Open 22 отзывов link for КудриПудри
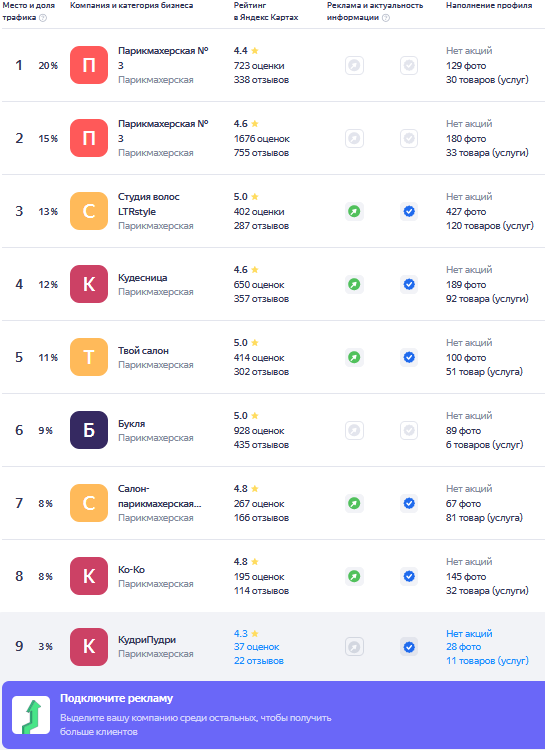This screenshot has height=750, width=545. point(259,661)
